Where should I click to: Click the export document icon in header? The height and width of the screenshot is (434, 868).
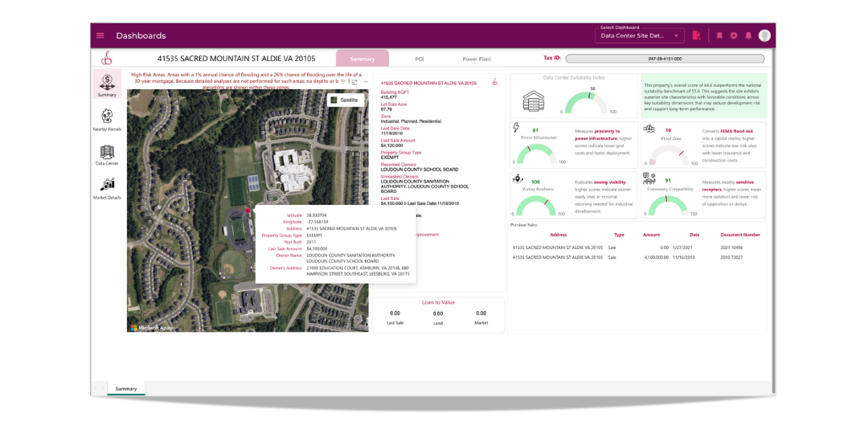[x=697, y=35]
